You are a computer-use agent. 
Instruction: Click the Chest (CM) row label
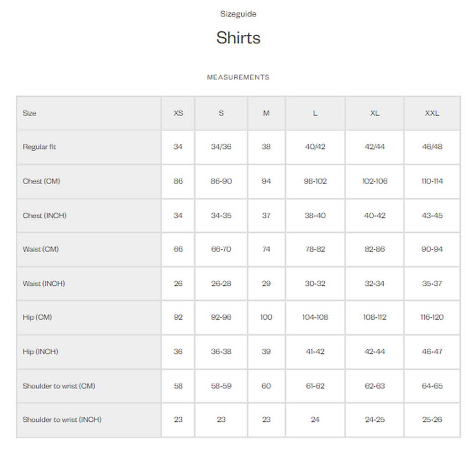point(41,181)
